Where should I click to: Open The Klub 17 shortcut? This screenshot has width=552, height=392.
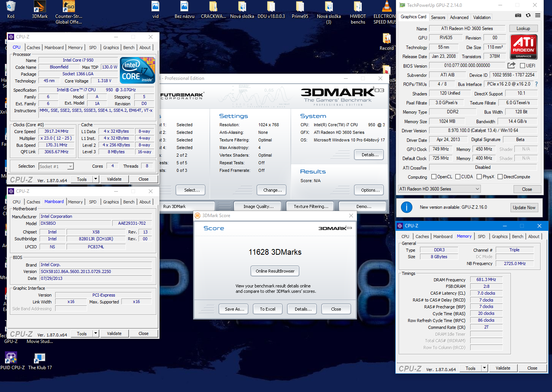(40, 361)
